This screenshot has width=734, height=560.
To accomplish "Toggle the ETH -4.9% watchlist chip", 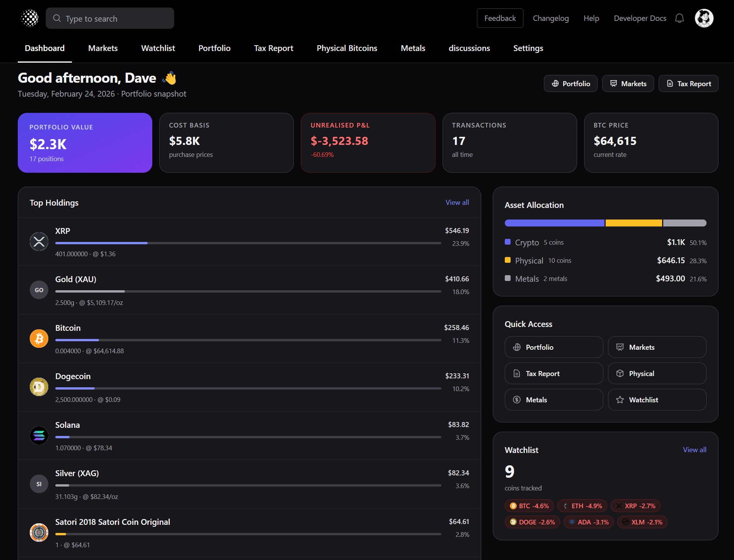I will point(582,506).
